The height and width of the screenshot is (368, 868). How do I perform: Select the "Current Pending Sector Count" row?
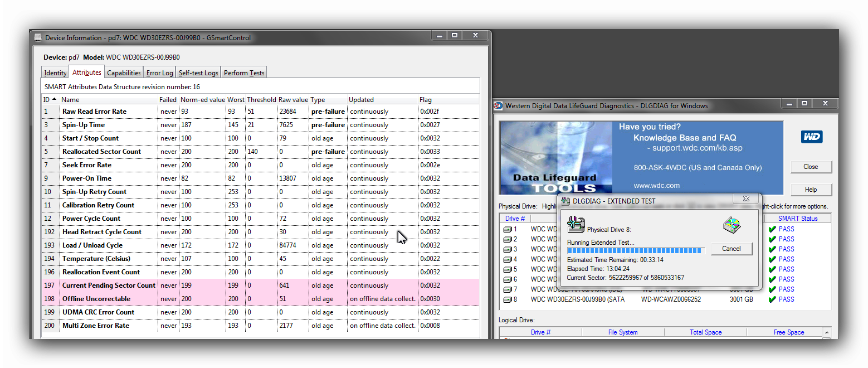261,285
